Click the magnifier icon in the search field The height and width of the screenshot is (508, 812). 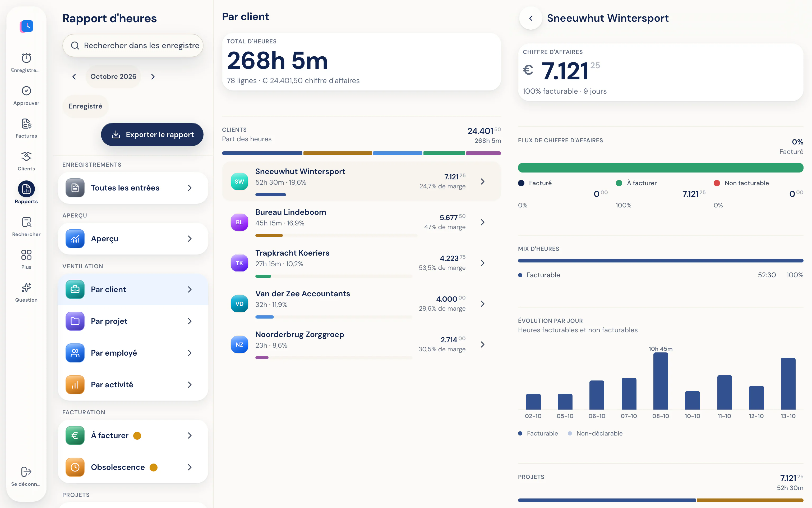tap(75, 45)
